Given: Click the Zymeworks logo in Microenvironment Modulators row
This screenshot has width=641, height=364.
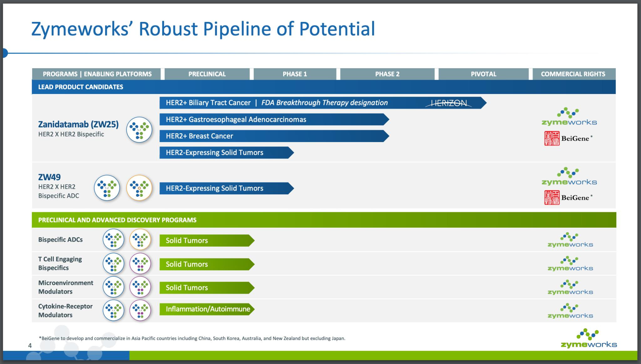Looking at the screenshot, I should point(570,287).
